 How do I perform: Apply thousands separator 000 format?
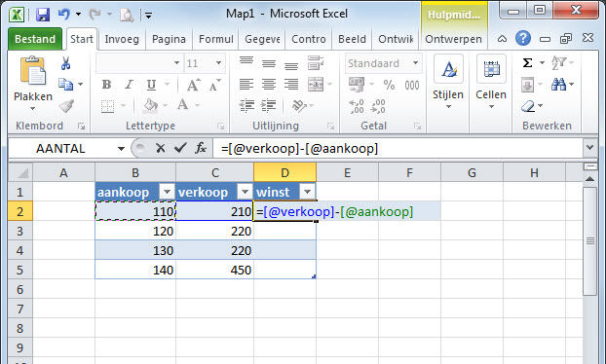coord(412,85)
